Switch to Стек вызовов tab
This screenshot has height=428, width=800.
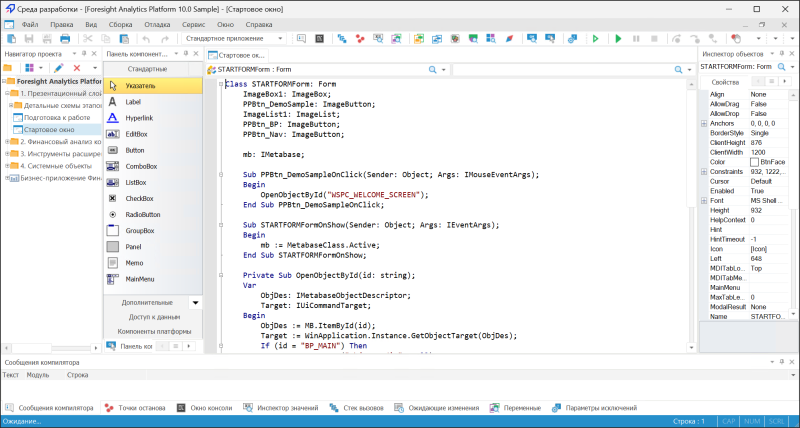click(x=356, y=408)
